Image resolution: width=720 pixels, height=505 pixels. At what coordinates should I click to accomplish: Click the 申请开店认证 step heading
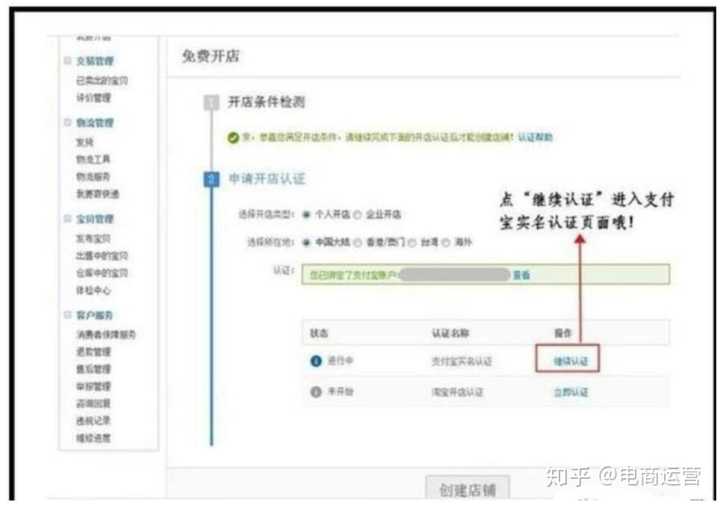tap(267, 179)
